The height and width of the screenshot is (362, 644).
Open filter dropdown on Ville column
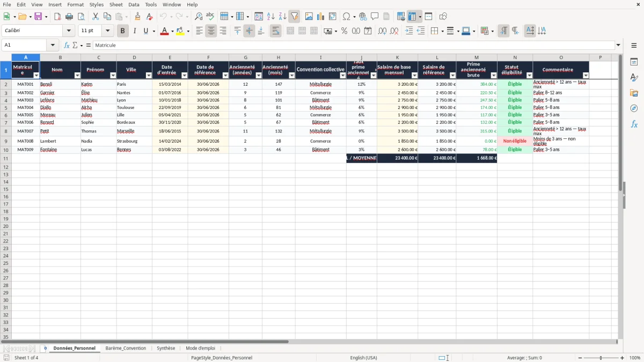149,76
